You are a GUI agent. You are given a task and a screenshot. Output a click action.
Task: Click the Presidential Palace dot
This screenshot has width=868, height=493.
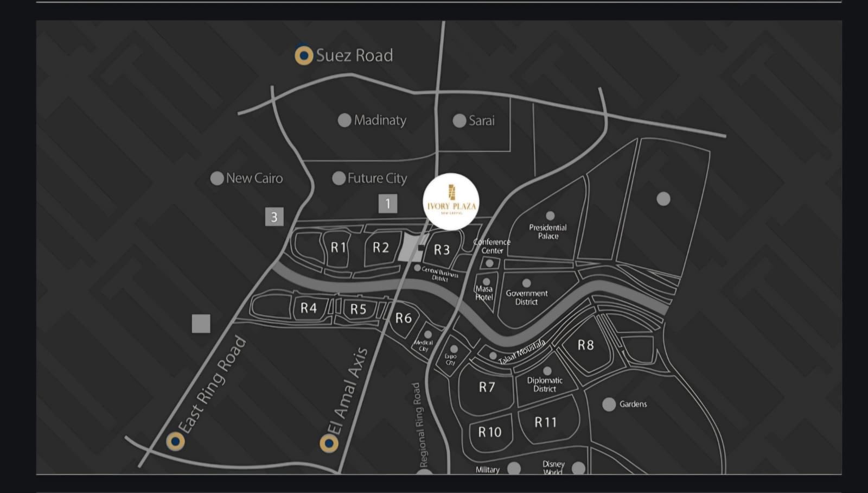550,216
